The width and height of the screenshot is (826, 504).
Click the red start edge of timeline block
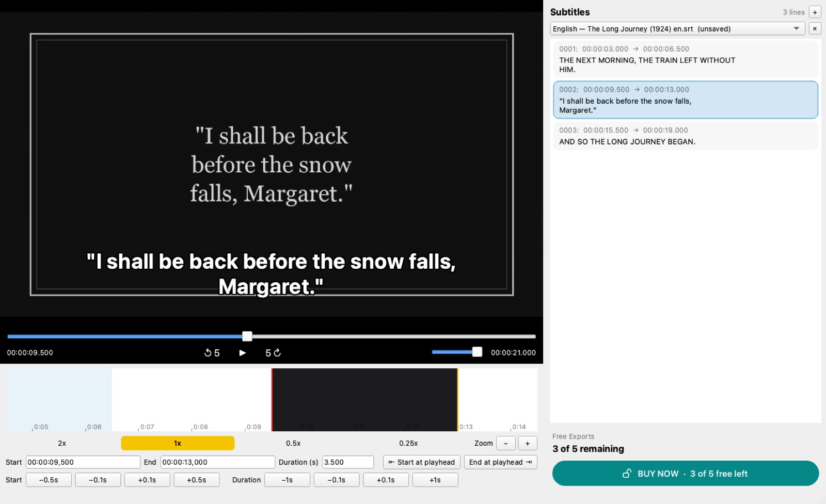(x=272, y=400)
